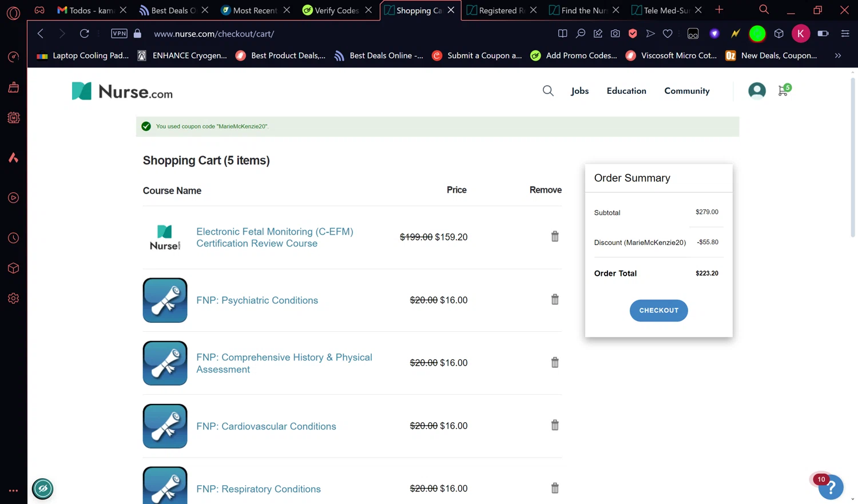Viewport: 858px width, 504px height.
Task: Open the user account profile icon
Action: [757, 91]
